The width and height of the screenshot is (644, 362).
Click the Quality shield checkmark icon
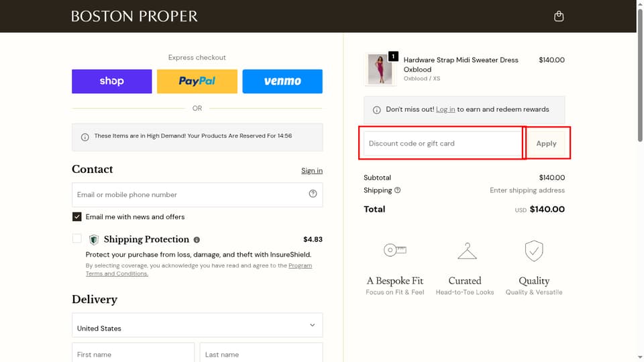534,251
